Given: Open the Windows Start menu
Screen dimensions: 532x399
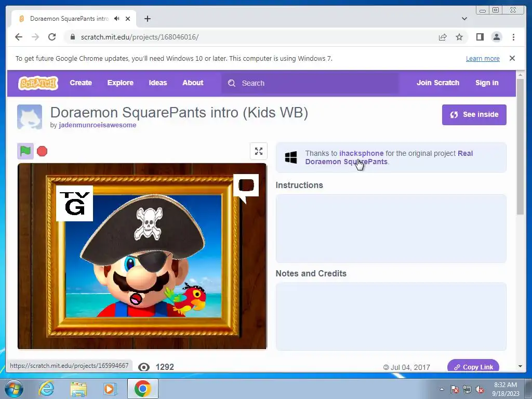Looking at the screenshot, I should click(13, 389).
